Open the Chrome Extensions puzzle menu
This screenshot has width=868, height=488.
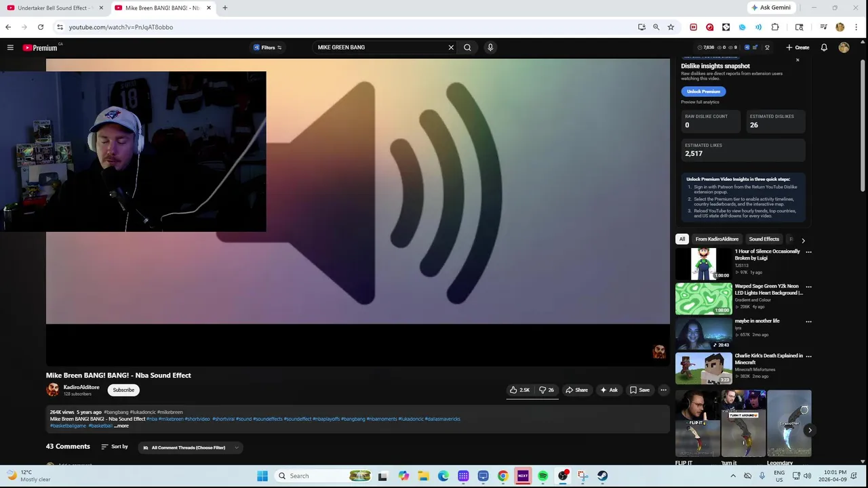[x=775, y=27]
